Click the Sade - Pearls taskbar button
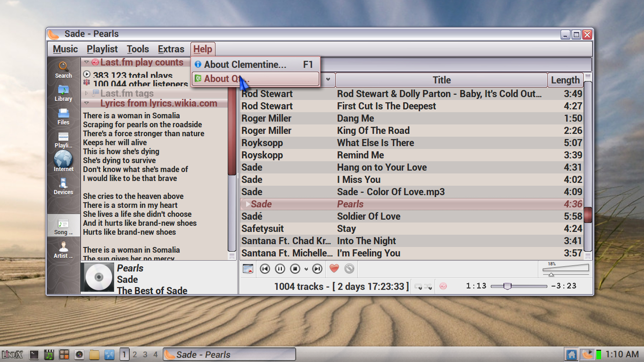The image size is (644, 362). pos(230,354)
